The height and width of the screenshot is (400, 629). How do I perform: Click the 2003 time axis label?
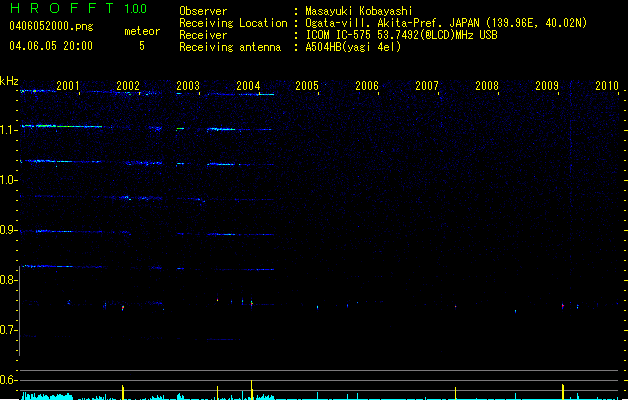click(x=188, y=85)
